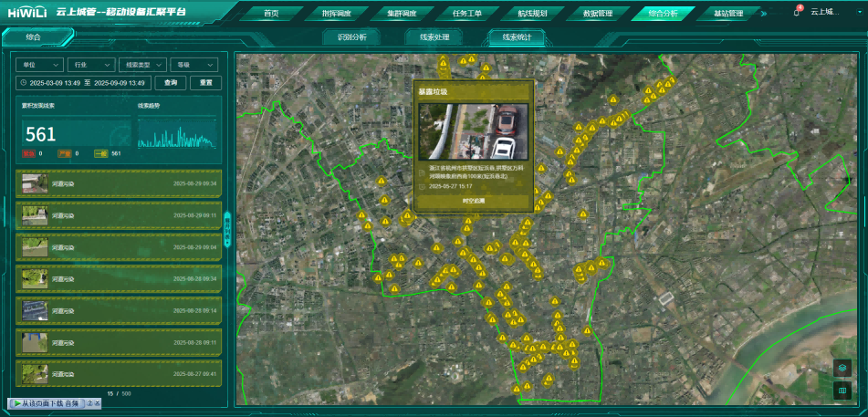Click 时空追溯 in the popup
This screenshot has height=417, width=868.
click(x=474, y=200)
